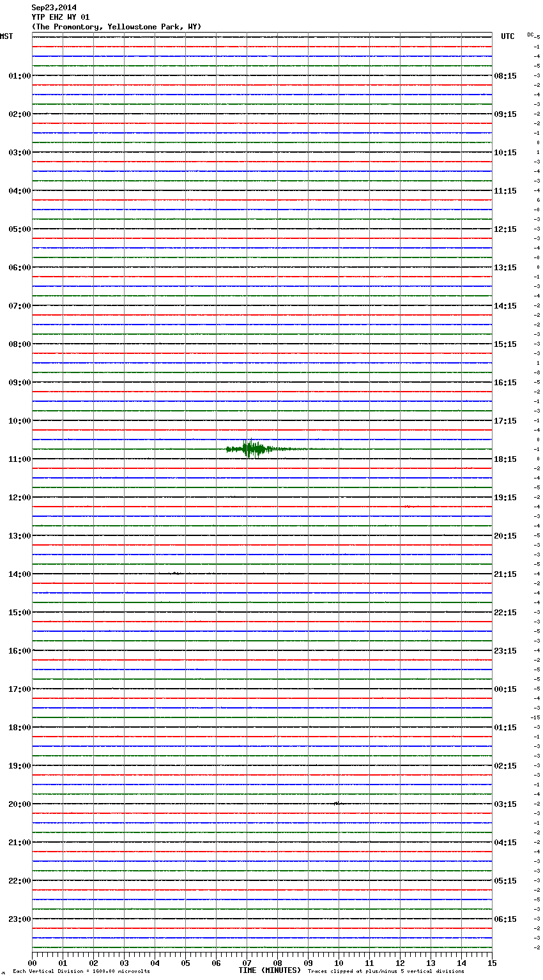This screenshot has width=543, height=980.
Task: Select the 21:00 MST time label
Action: click(20, 843)
